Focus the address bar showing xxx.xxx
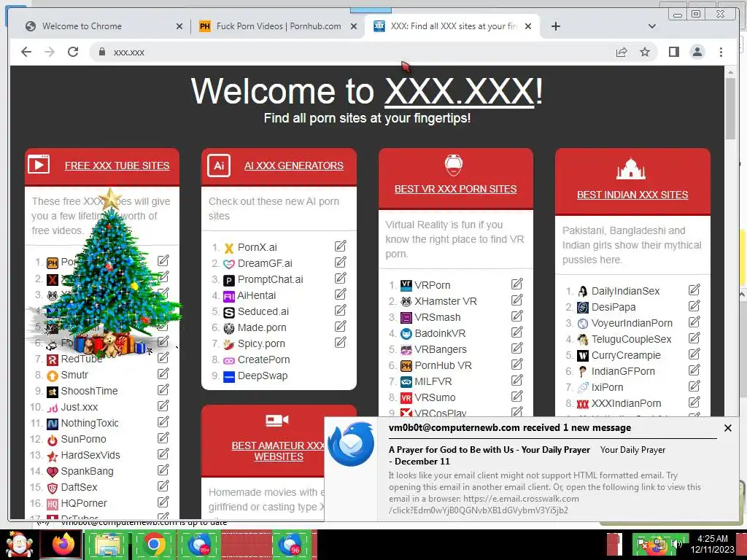 click(352, 52)
